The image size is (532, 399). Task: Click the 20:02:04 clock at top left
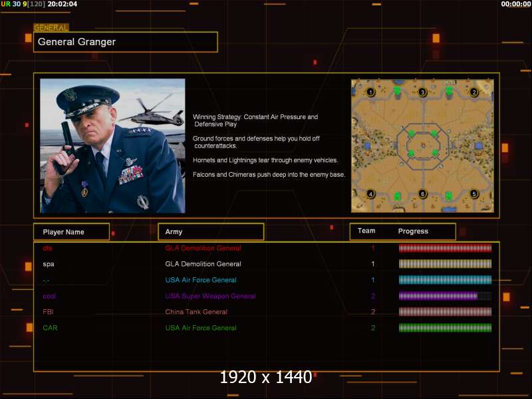[x=62, y=4]
